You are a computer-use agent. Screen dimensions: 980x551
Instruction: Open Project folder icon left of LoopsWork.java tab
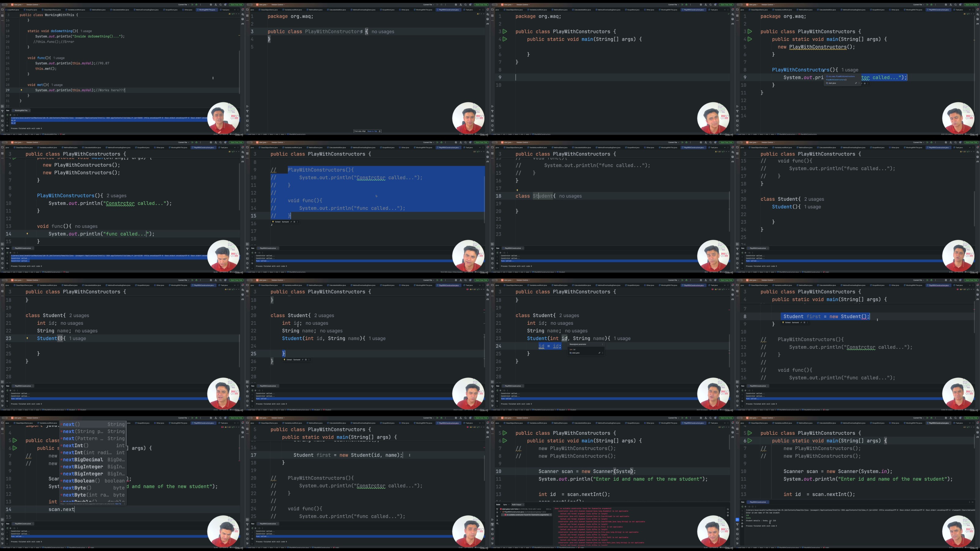pyautogui.click(x=3, y=9)
